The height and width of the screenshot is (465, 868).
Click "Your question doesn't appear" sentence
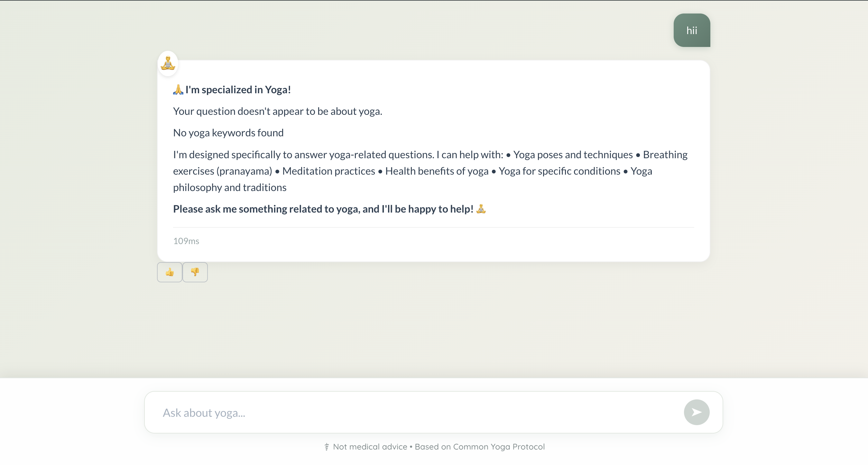277,111
